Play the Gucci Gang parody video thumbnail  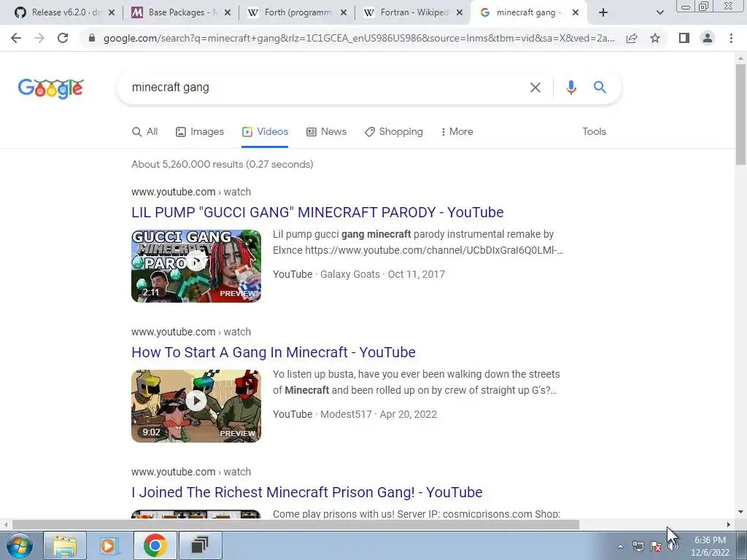196,265
